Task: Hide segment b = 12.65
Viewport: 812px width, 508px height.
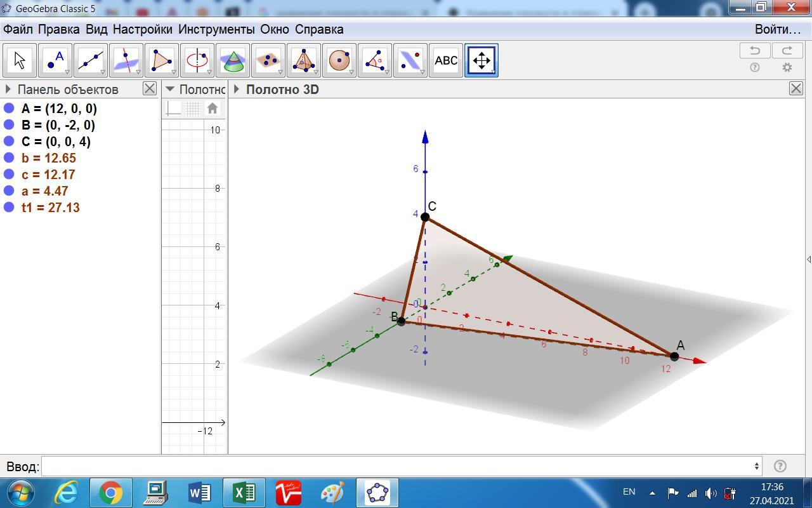Action: pos(9,158)
